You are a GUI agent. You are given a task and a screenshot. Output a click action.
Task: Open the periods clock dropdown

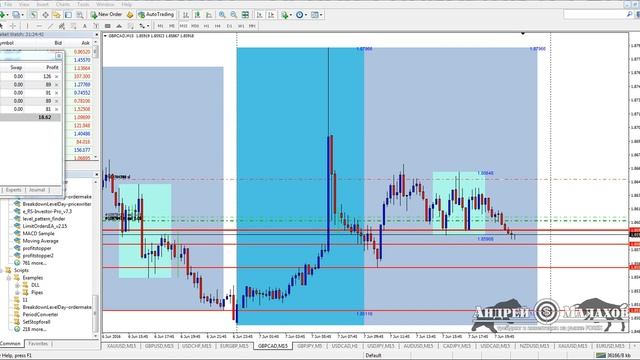pyautogui.click(x=301, y=15)
